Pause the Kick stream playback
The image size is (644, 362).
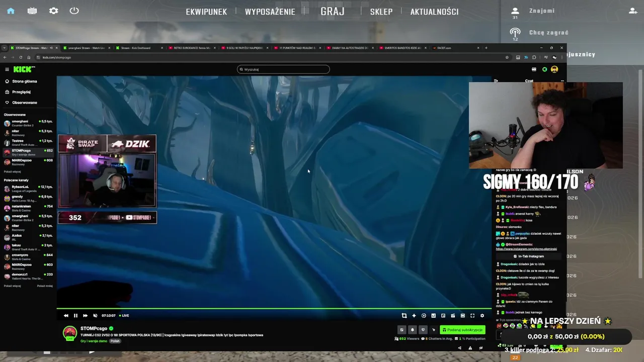click(75, 315)
